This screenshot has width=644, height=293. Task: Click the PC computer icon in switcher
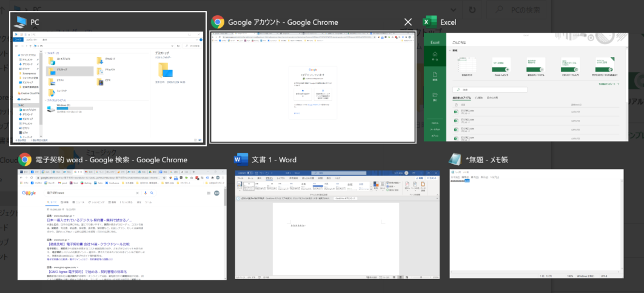pos(20,22)
